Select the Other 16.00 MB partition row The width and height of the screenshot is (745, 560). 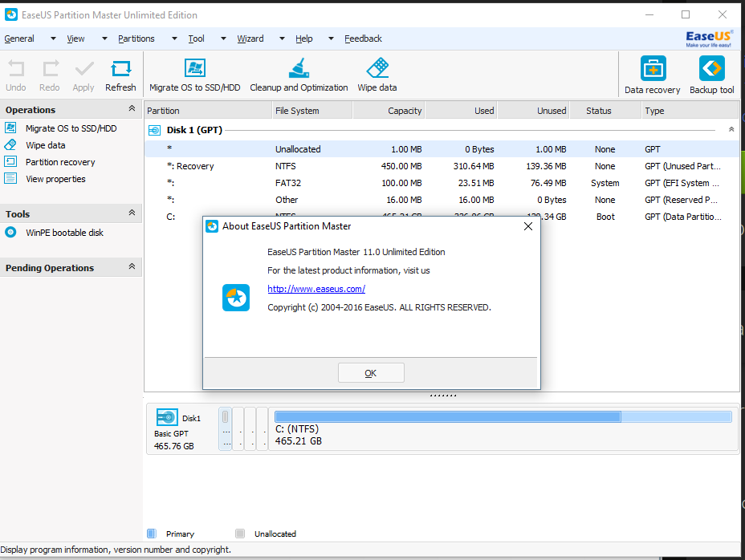click(x=442, y=200)
